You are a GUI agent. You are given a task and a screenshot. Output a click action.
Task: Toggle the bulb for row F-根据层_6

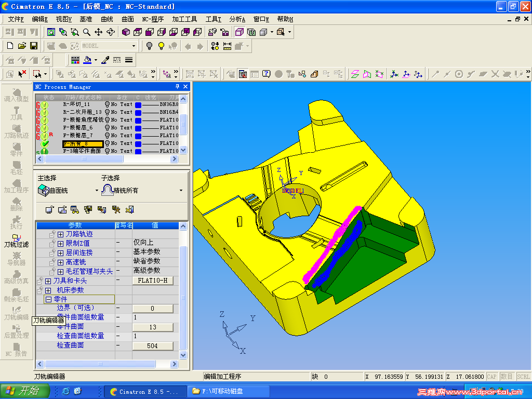(x=107, y=128)
